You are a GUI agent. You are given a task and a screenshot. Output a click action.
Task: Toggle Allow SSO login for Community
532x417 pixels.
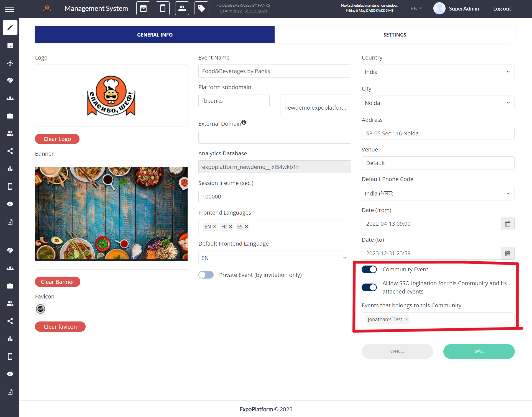(x=369, y=287)
